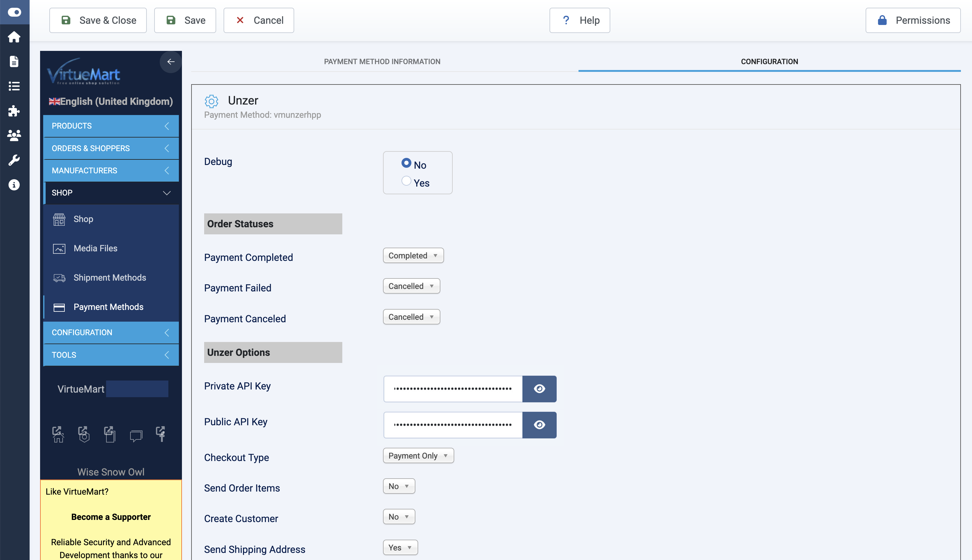Click the UK flag language icon

pos(54,101)
